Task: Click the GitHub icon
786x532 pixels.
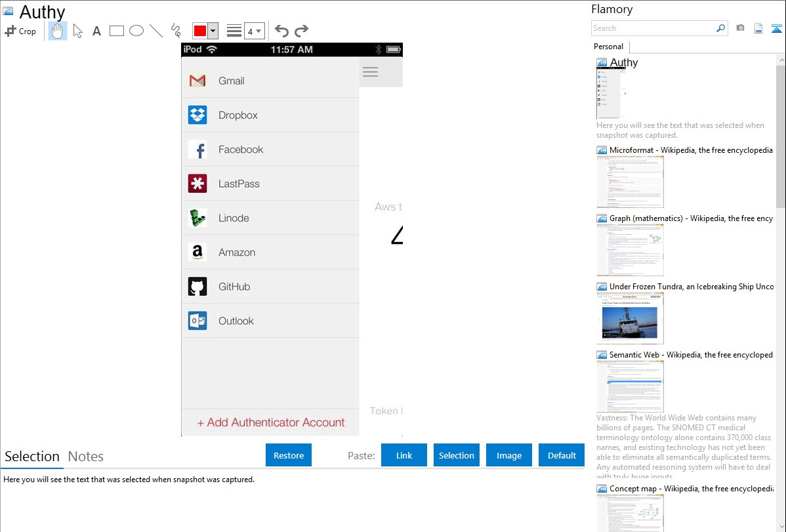Action: click(x=197, y=287)
